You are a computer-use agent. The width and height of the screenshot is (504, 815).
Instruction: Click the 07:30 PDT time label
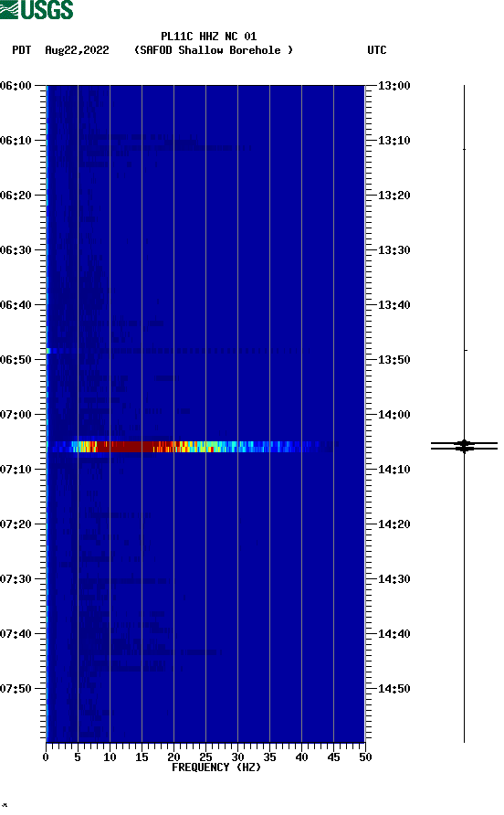16,579
